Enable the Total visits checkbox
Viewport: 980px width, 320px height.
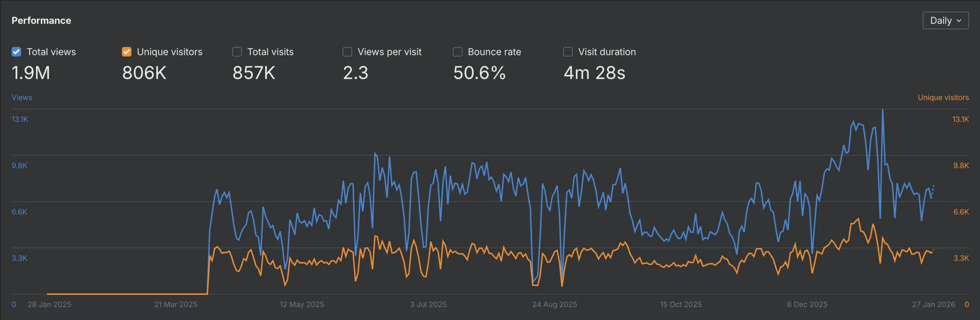click(x=237, y=52)
